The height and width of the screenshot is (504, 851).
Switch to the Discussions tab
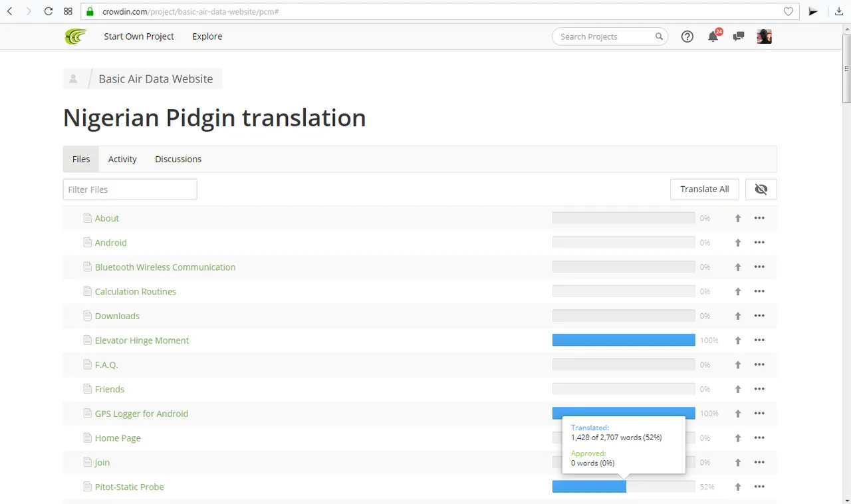click(178, 160)
